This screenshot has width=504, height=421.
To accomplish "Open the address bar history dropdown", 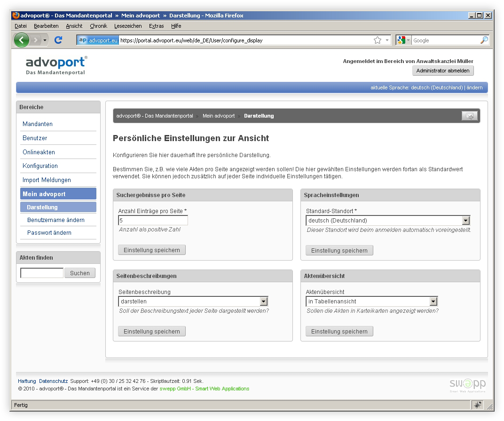I will 387,40.
